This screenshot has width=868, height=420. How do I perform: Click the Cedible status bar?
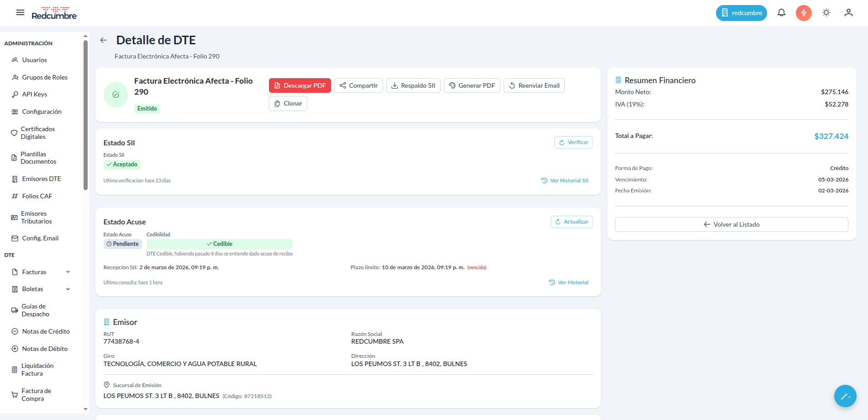tap(220, 244)
